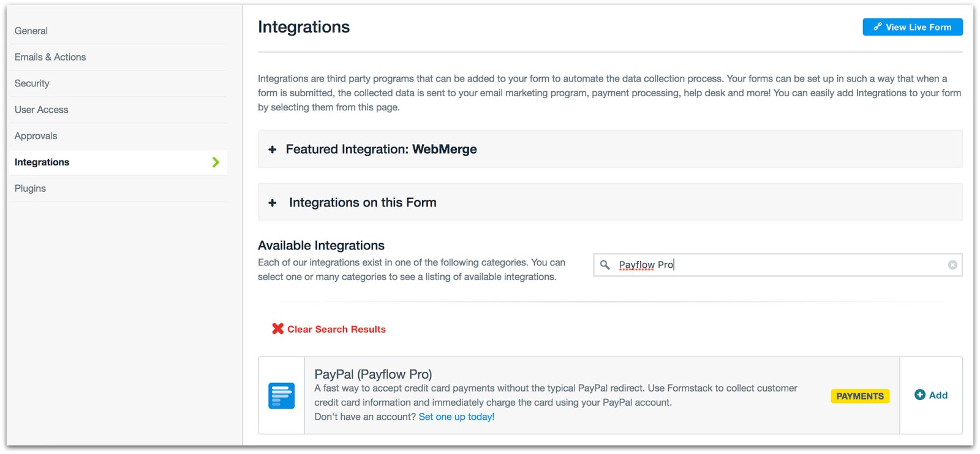Viewport: 980px width, 454px height.
Task: Click inside the integration search input field
Action: pos(735,265)
